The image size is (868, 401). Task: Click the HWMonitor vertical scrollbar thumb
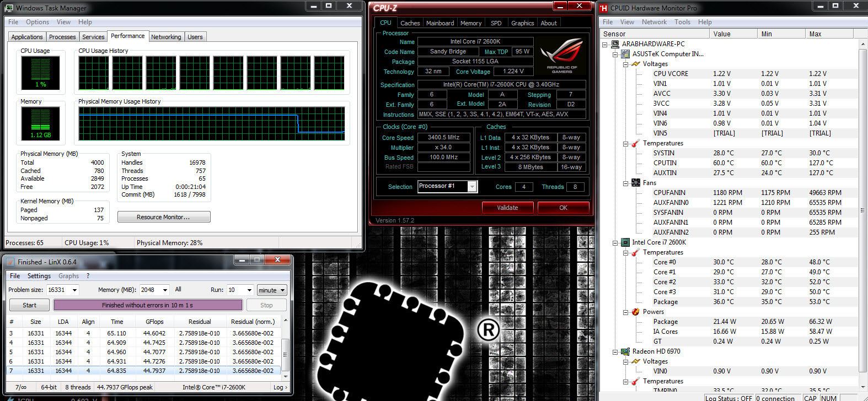(863, 209)
